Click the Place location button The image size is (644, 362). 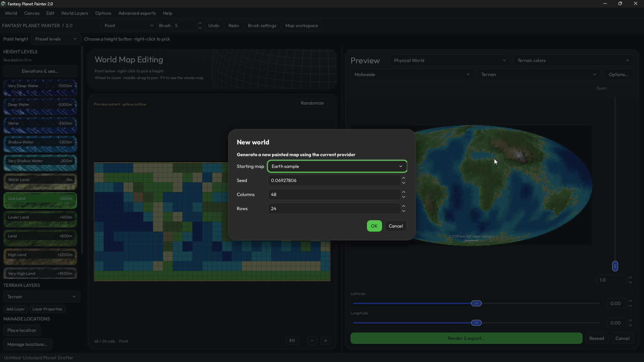22,330
